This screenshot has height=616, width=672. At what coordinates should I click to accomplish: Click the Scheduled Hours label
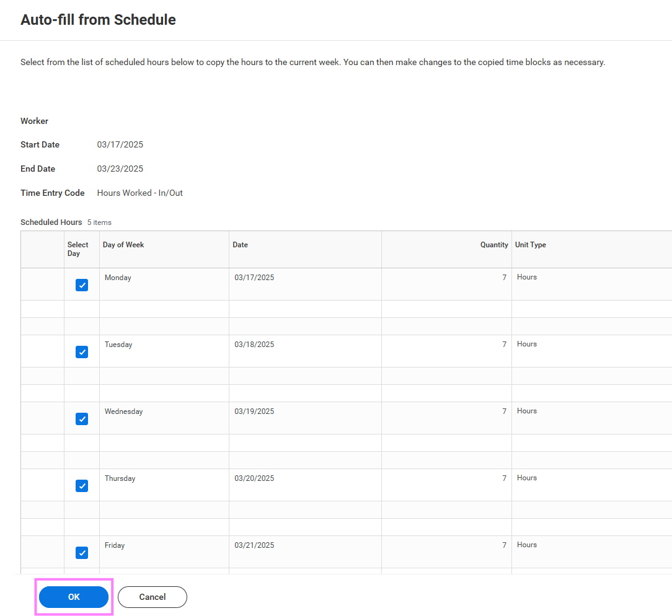click(51, 222)
